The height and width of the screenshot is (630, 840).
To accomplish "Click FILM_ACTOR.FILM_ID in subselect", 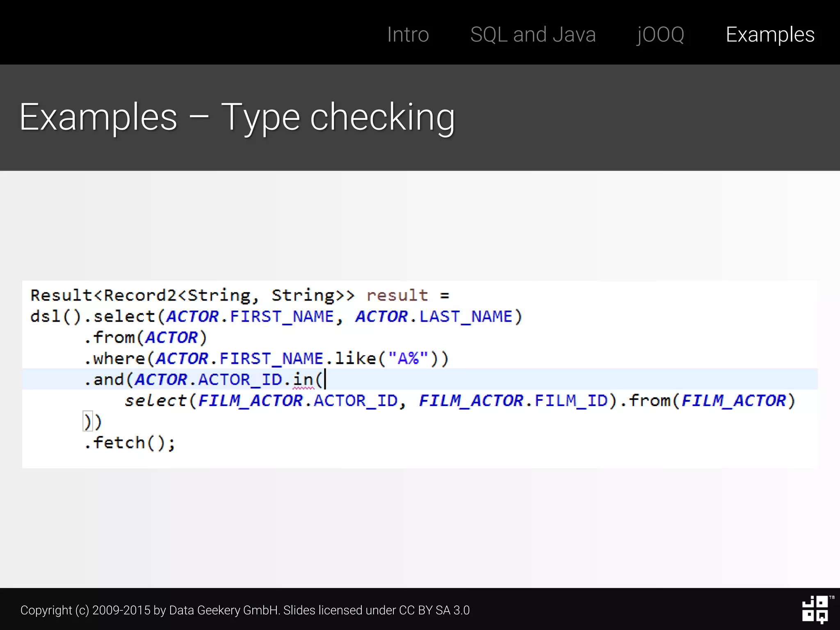I will click(513, 401).
